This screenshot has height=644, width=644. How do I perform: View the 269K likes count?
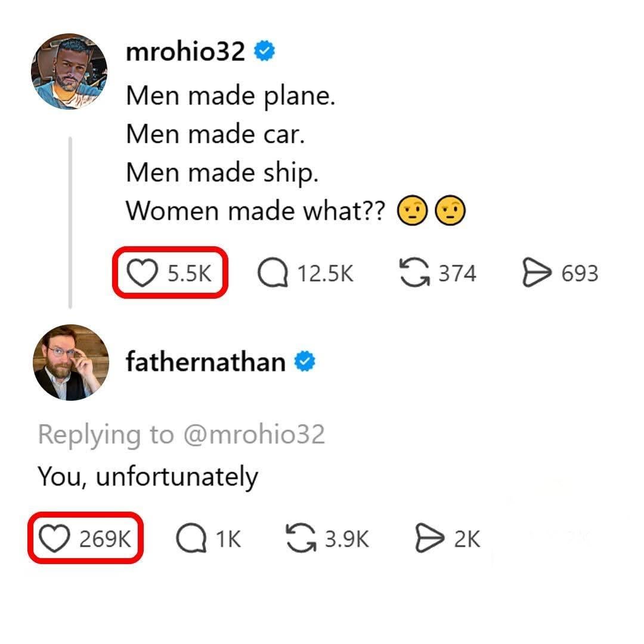(x=105, y=538)
